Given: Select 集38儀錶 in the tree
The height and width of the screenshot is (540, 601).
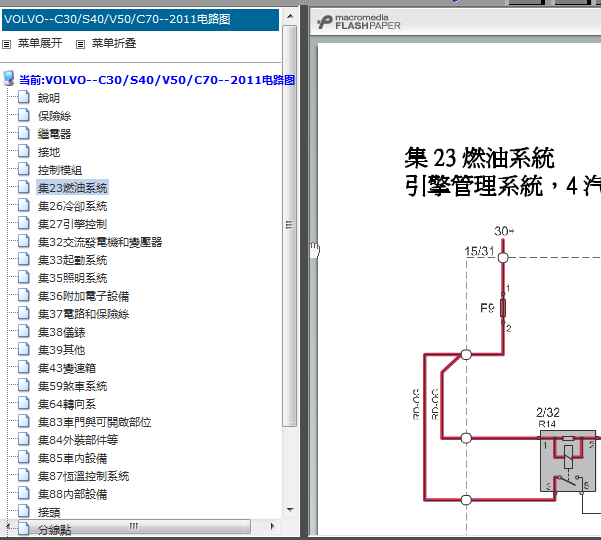Looking at the screenshot, I should pos(61,332).
